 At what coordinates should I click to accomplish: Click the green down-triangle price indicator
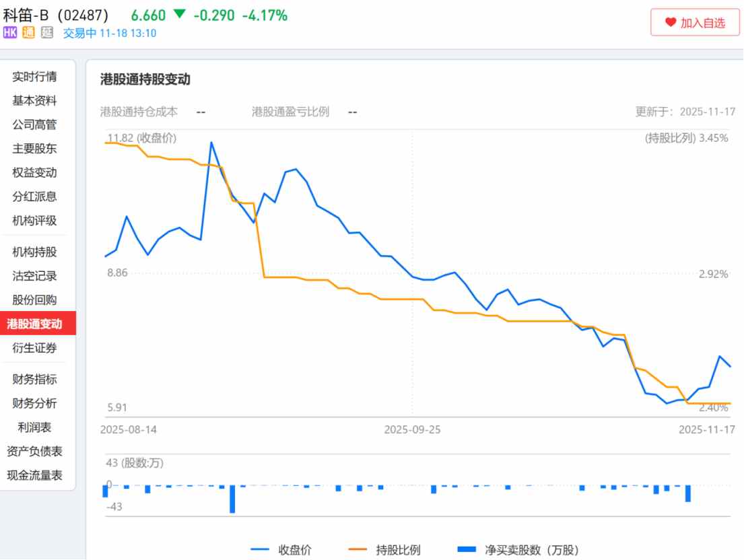click(178, 15)
